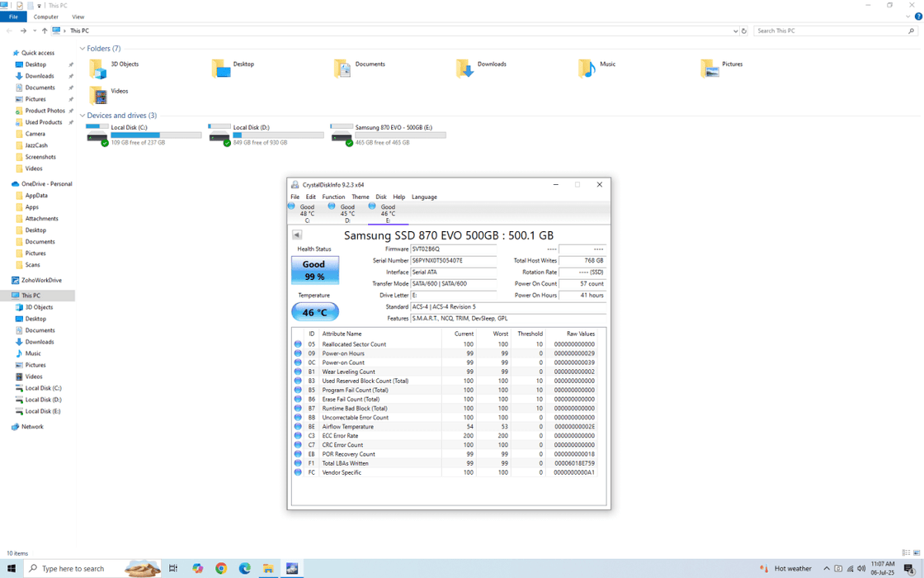Open the Samsung 870 EVO (E:) drive icon
Viewport: 924px width, 578px height.
[342, 134]
